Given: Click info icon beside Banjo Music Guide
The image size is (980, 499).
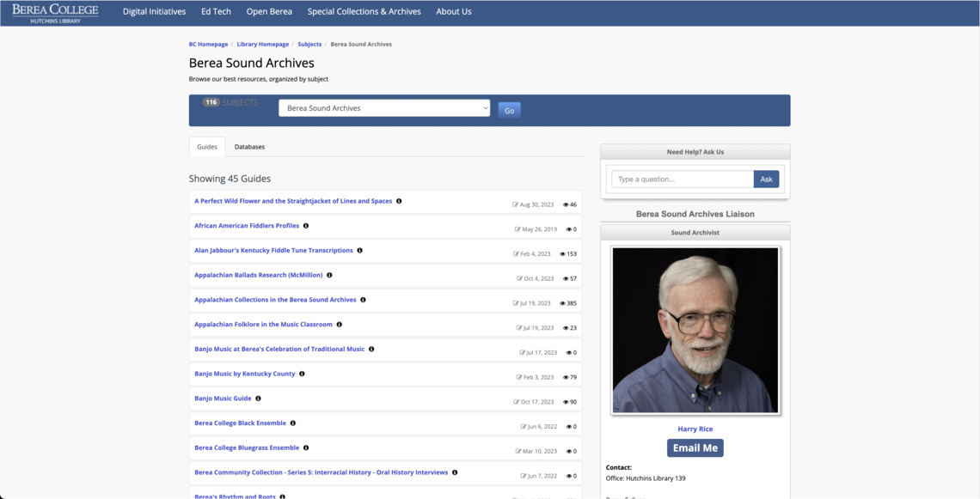Looking at the screenshot, I should point(258,399).
